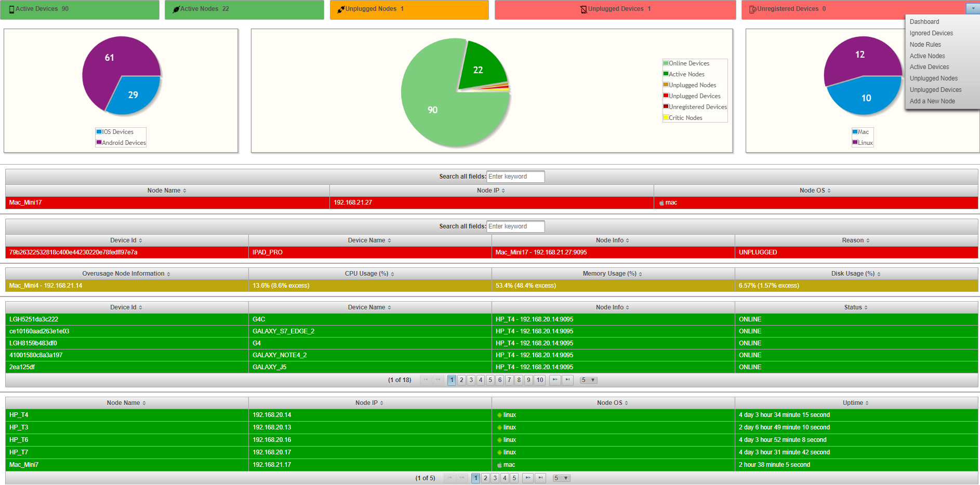Click the Unplugged Devices crossed-phone icon
Screen dimensions: 980x485
click(x=584, y=9)
